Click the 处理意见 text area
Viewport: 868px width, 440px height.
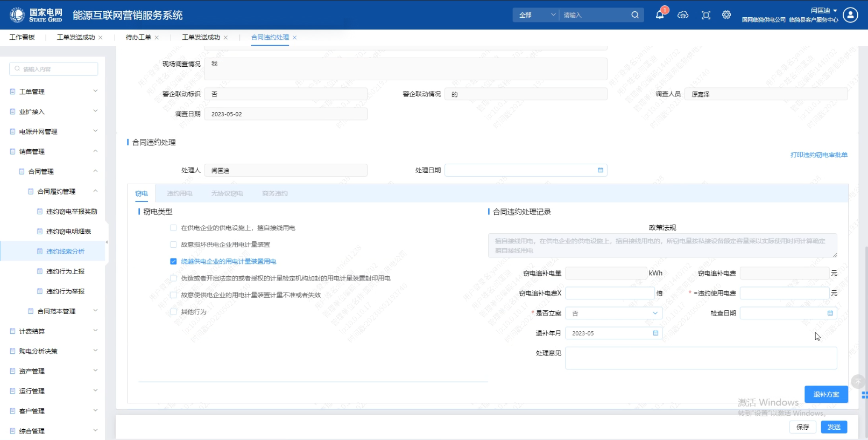(701, 358)
